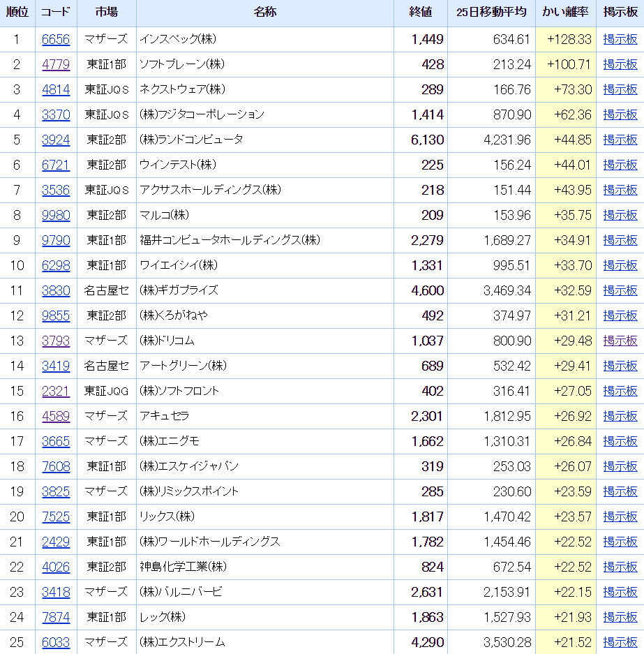Viewport: 644px width, 654px height.
Task: Click the 終値 column header
Action: pyautogui.click(x=420, y=12)
